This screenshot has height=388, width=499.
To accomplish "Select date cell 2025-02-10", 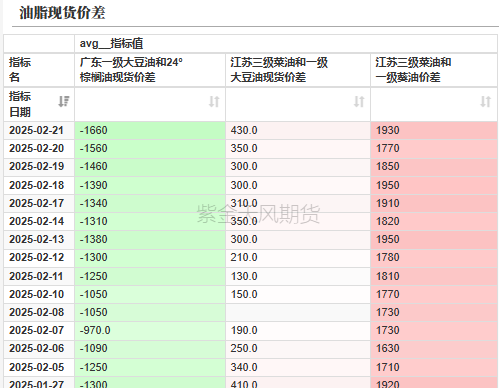I will [x=39, y=294].
